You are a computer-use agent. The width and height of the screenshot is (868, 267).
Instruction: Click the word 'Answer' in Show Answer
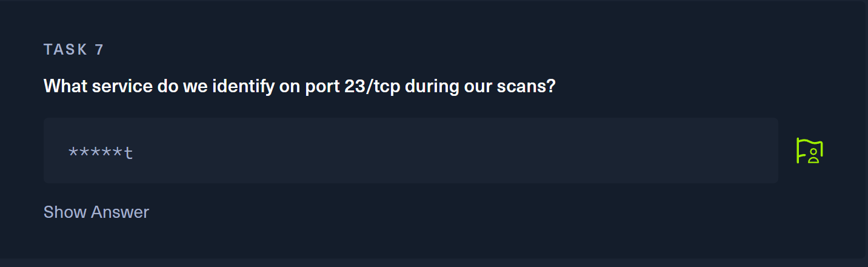[x=119, y=212]
